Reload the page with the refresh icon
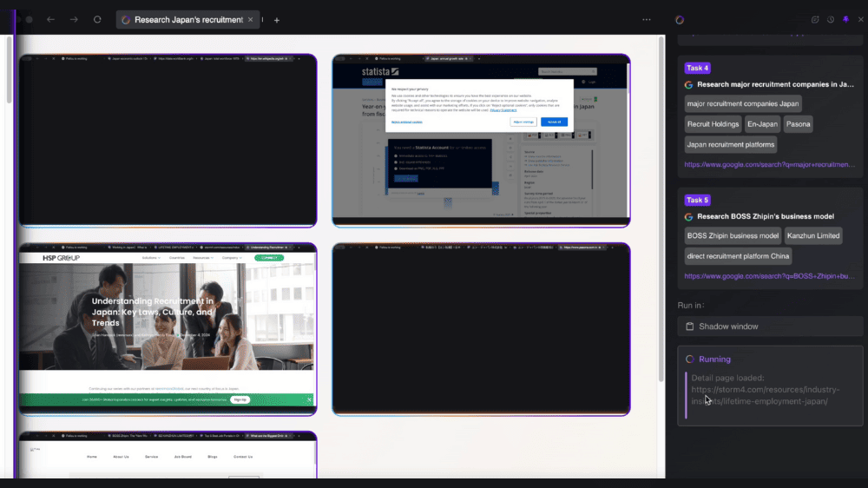 coord(97,19)
